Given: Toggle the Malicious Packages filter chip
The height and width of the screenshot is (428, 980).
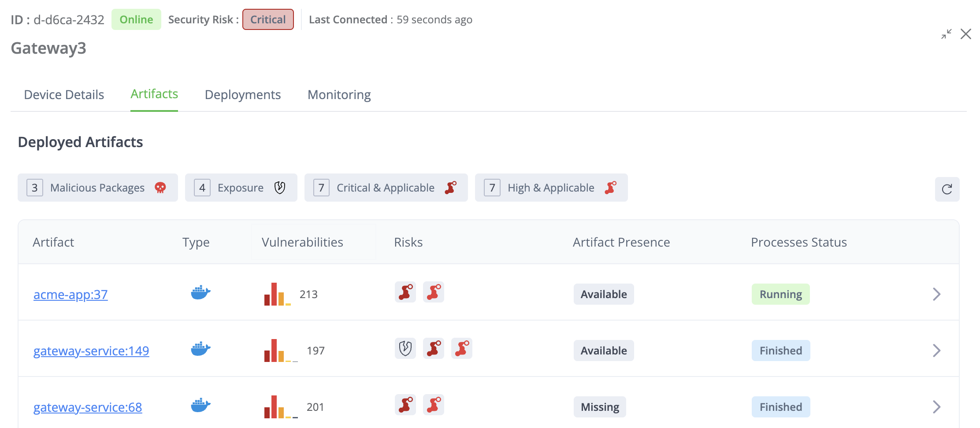Looking at the screenshot, I should click(x=97, y=188).
